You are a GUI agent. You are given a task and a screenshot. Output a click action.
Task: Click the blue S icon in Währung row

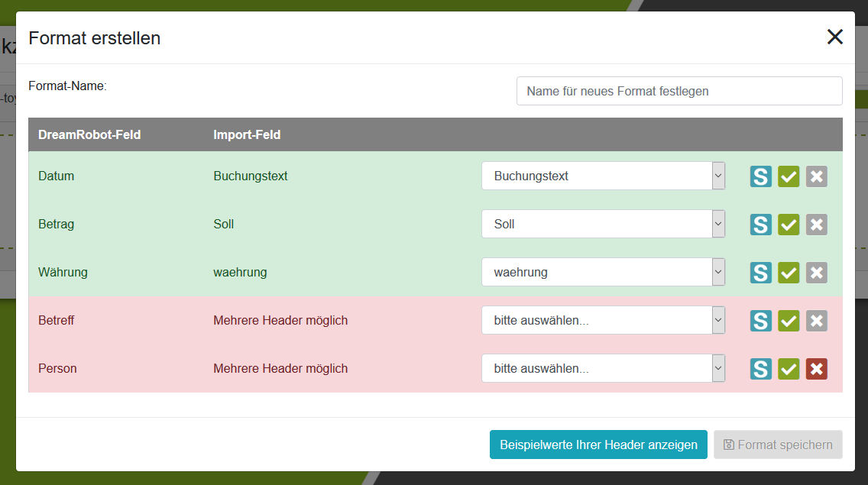760,273
